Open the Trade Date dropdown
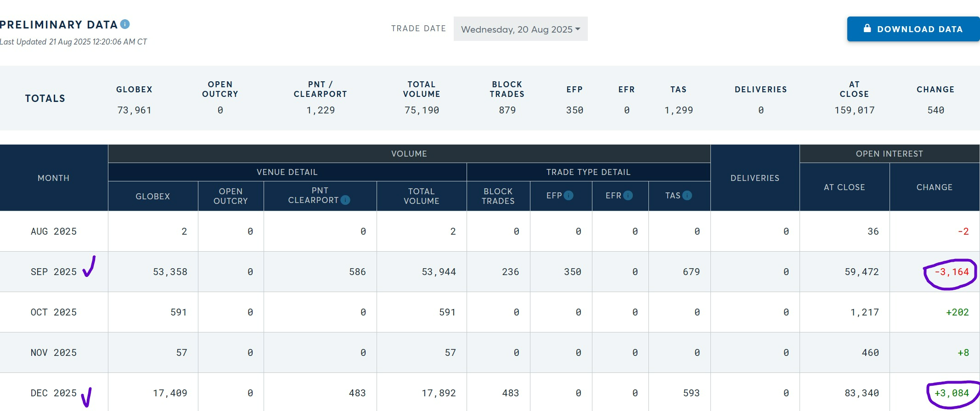Image resolution: width=980 pixels, height=411 pixels. tap(520, 29)
